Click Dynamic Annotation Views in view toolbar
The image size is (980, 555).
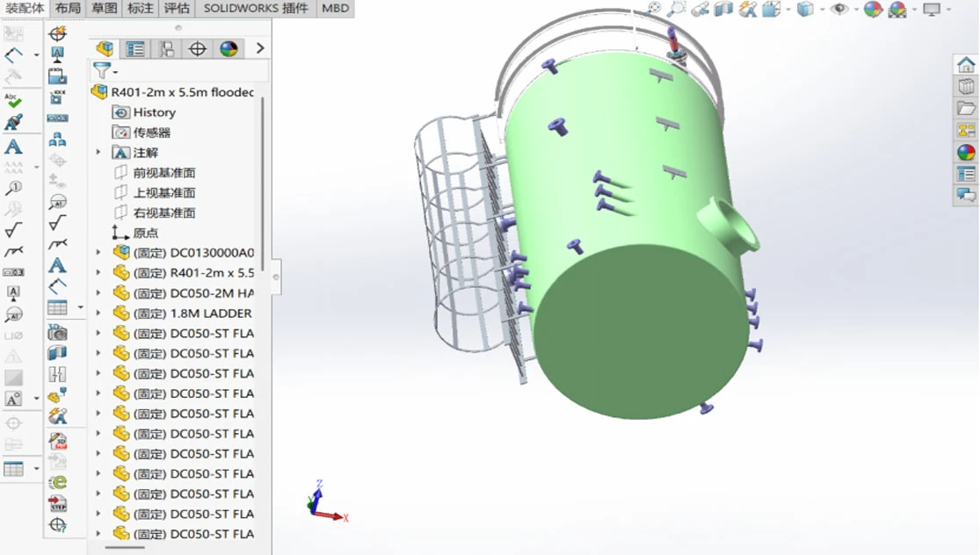(x=747, y=9)
